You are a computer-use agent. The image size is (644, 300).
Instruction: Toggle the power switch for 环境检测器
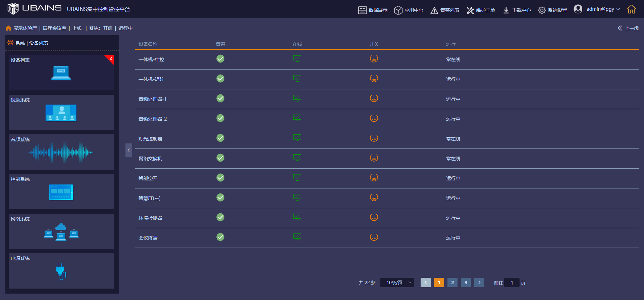374,217
